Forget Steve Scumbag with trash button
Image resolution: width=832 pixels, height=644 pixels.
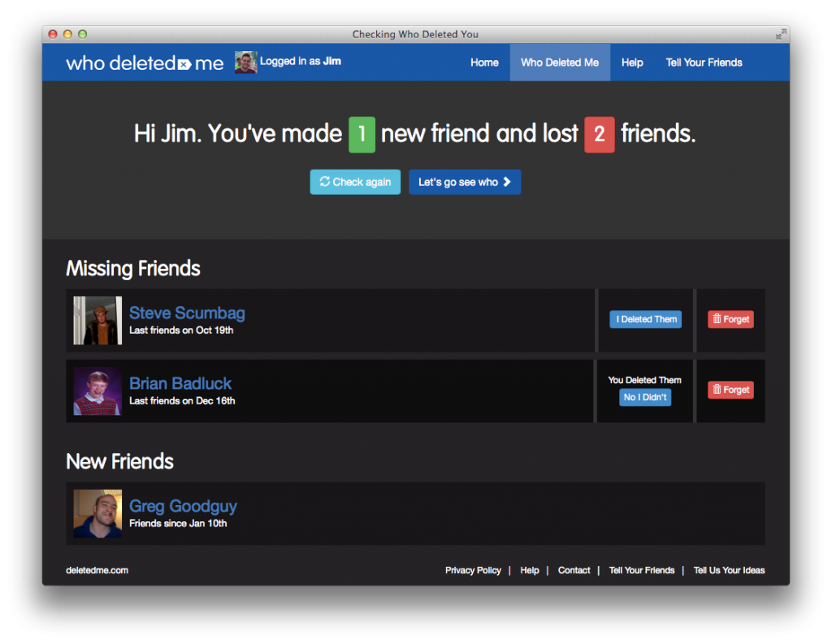[730, 319]
